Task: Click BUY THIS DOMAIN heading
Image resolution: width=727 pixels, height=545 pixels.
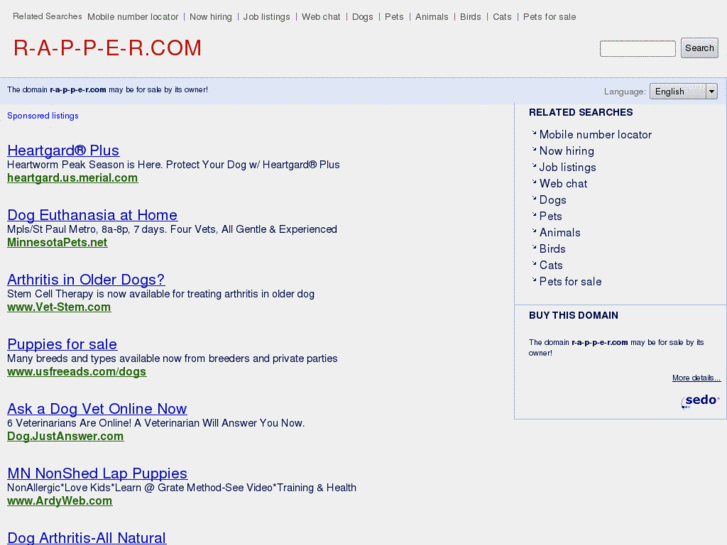Action: (x=574, y=315)
